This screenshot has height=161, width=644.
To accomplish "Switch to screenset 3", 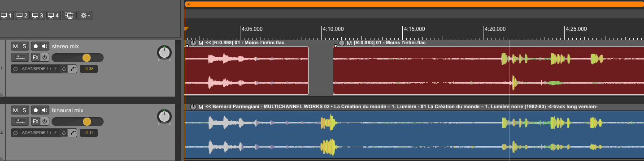I will [x=37, y=16].
